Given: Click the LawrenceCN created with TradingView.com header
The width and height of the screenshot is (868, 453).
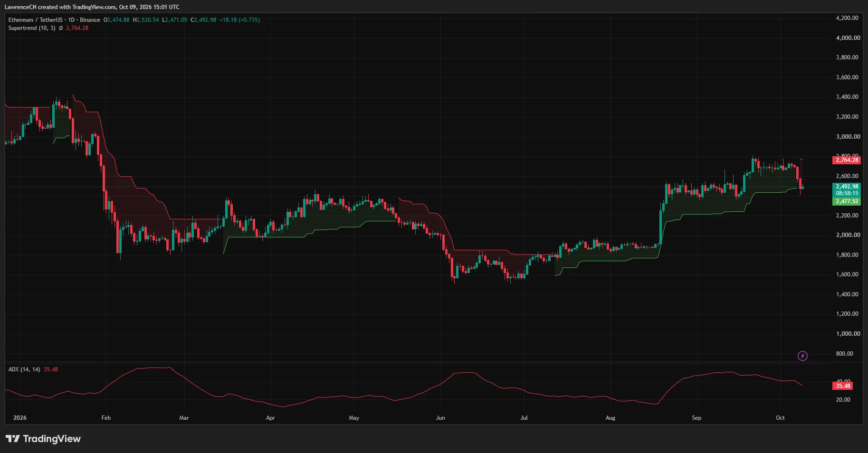Looking at the screenshot, I should pos(92,7).
